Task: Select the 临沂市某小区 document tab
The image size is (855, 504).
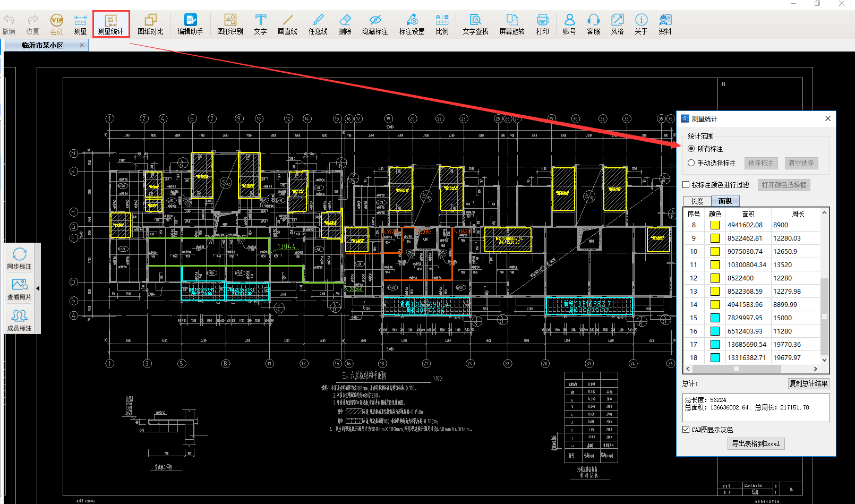Action: coord(43,46)
